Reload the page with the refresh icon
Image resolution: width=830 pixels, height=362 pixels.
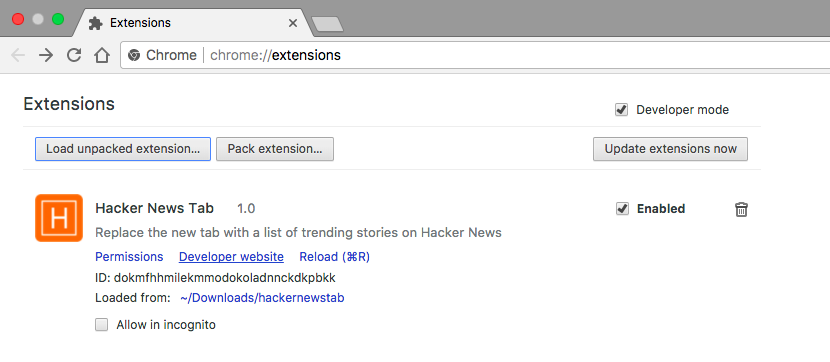pyautogui.click(x=74, y=55)
